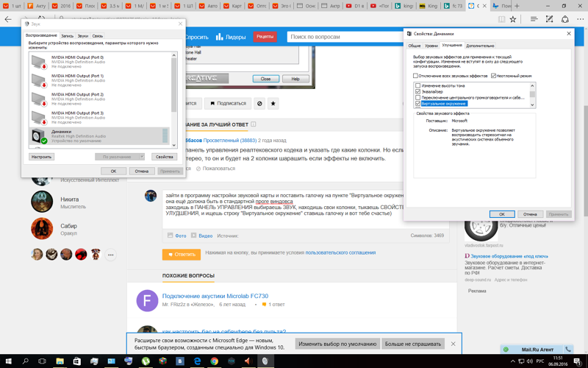
Task: Dismiss the Edge default browser banner
Action: [x=453, y=344]
